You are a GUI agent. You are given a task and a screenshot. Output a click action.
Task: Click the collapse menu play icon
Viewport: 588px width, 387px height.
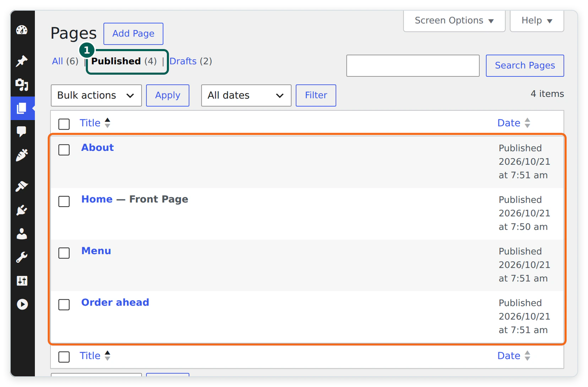(x=22, y=304)
